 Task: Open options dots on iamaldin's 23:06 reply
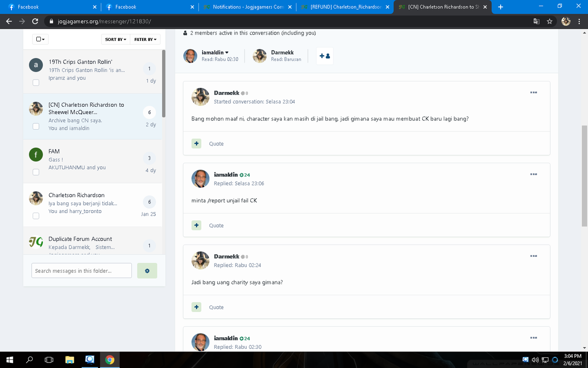click(x=533, y=174)
